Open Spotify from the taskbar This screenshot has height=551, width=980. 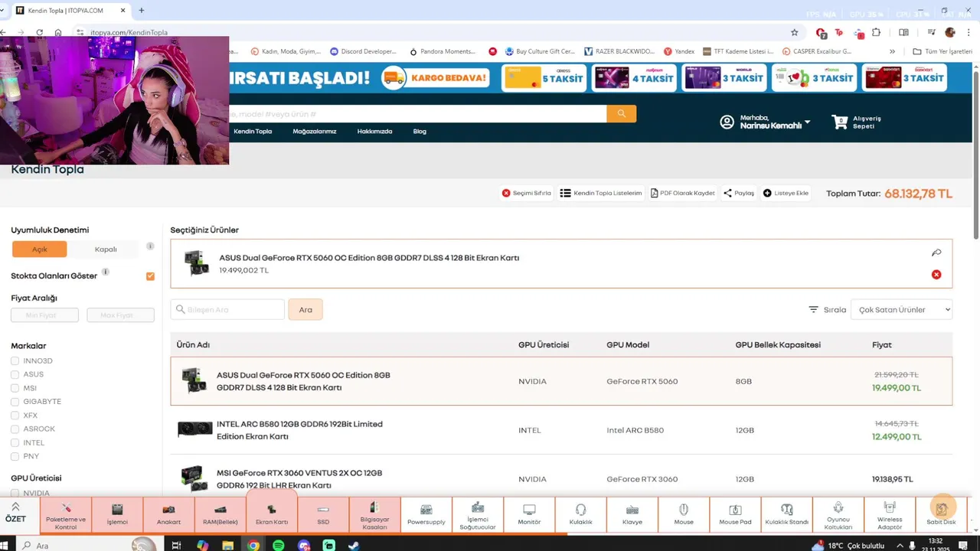click(x=278, y=546)
